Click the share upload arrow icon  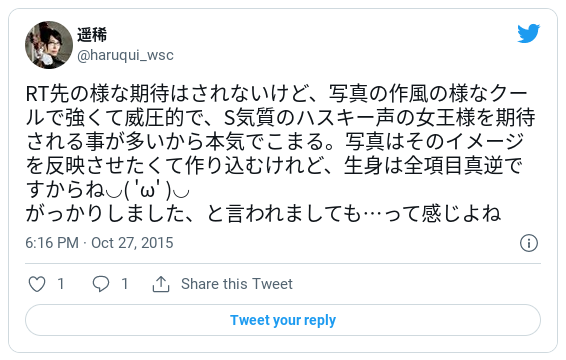pos(161,284)
